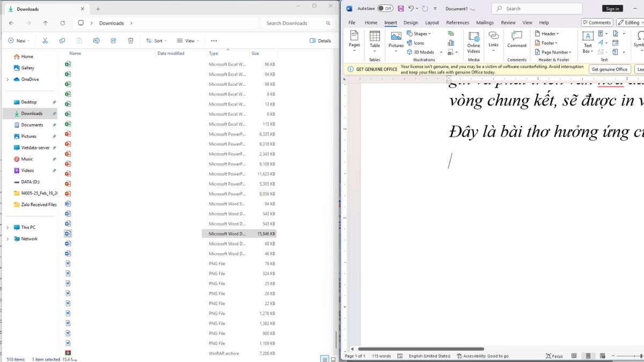The image size is (644, 362).
Task: Open the Header dropdown
Action: pyautogui.click(x=547, y=34)
